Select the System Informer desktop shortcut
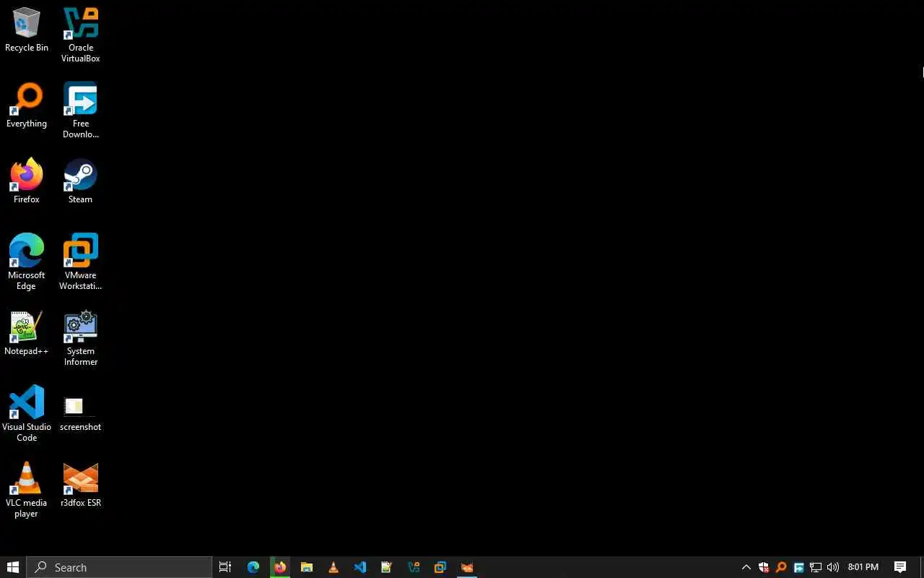The width and height of the screenshot is (924, 578). click(x=80, y=338)
